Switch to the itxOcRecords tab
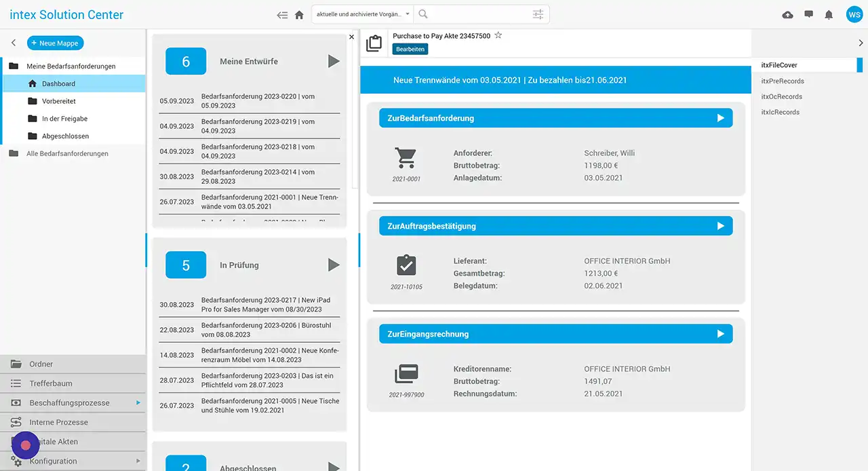Screen dimensions: 868x471 [x=781, y=96]
